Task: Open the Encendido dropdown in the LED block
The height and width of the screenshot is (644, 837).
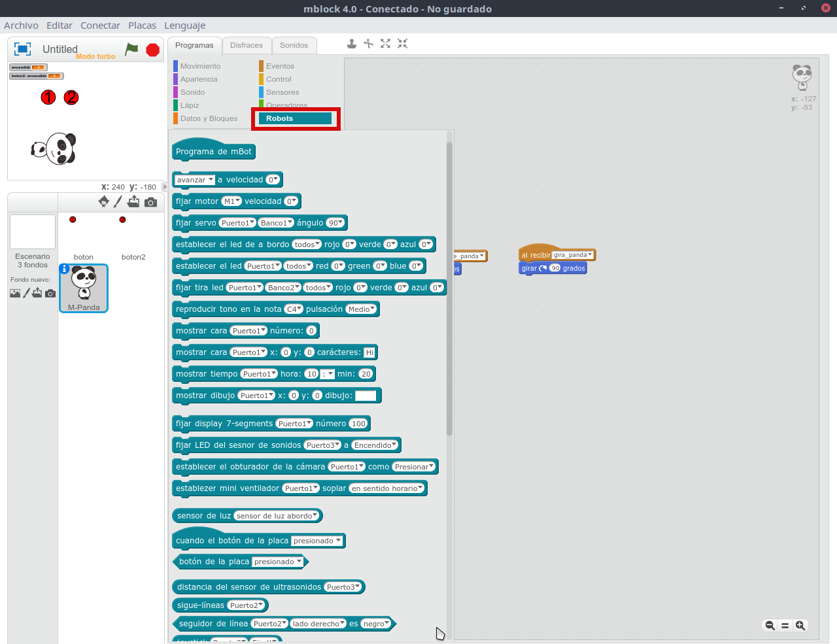Action: point(375,445)
